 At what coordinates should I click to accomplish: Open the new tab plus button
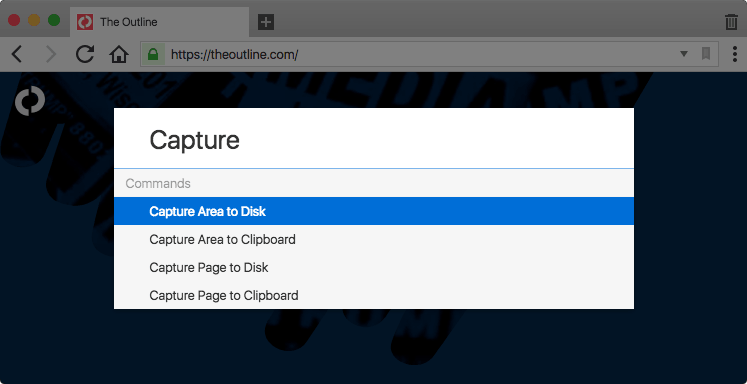pos(266,22)
